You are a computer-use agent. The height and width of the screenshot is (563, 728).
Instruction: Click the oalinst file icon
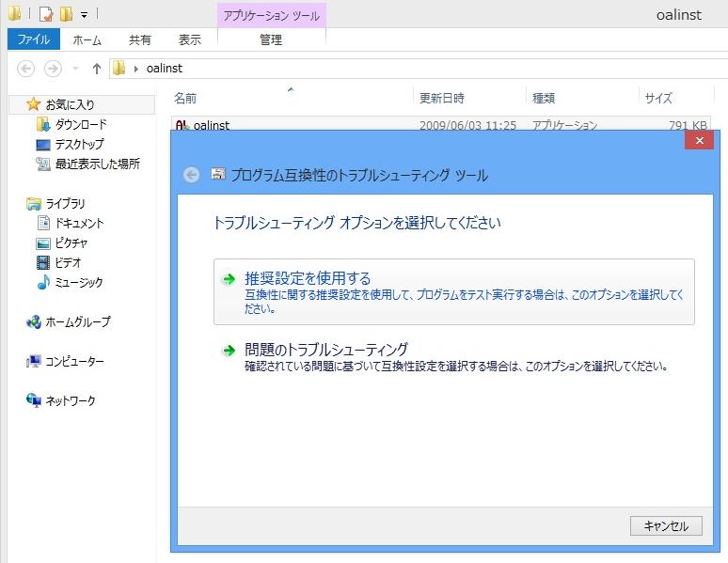pos(182,124)
